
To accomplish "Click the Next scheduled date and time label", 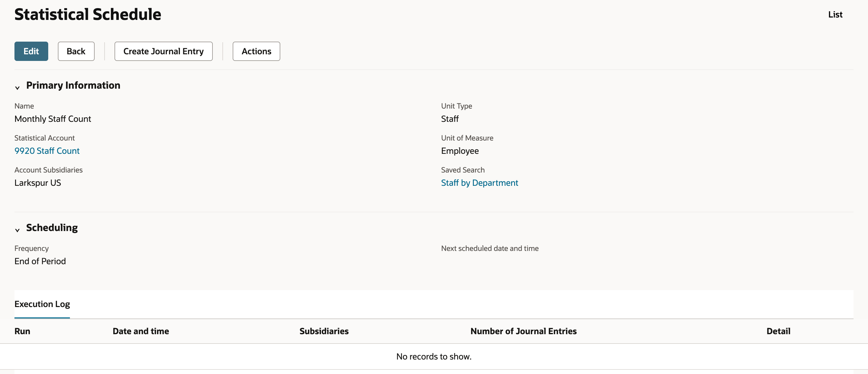I will 489,248.
